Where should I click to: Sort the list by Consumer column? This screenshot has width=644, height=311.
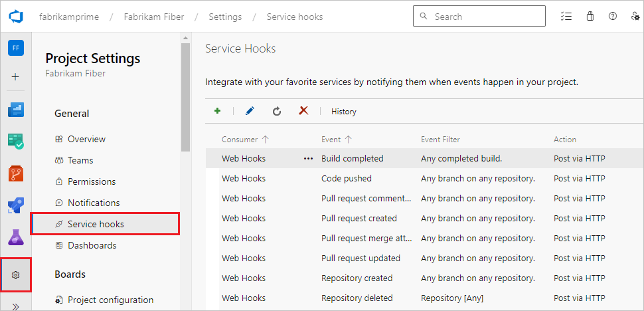click(x=240, y=140)
